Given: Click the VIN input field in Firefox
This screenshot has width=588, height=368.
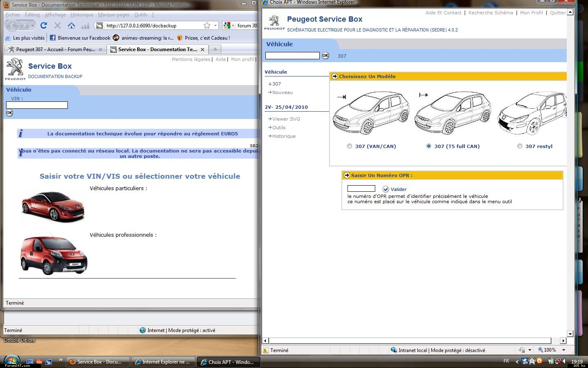Looking at the screenshot, I should point(37,105).
